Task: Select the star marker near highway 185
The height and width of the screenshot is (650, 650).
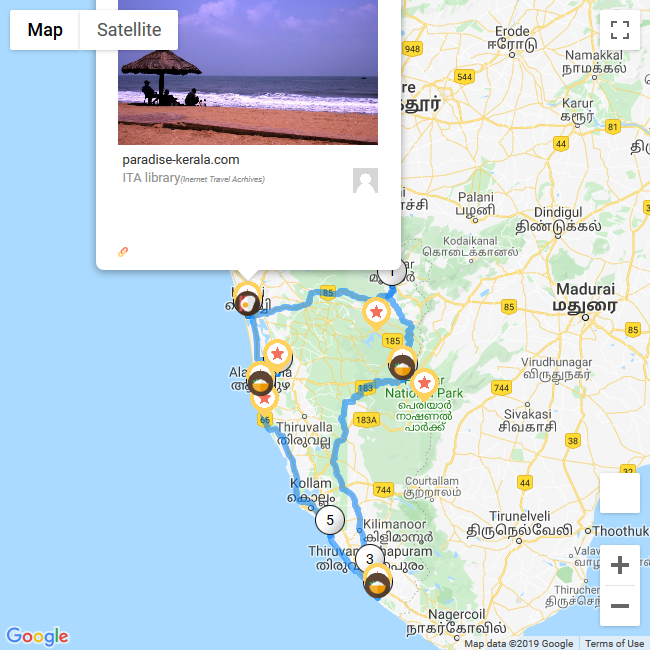Action: pyautogui.click(x=376, y=314)
